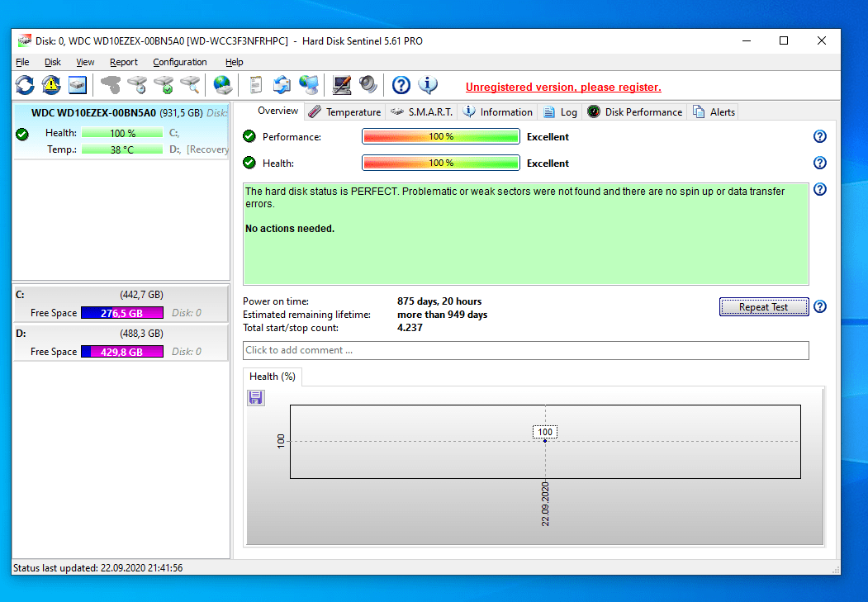Click the 22.09.2020 date label under chart

click(545, 504)
